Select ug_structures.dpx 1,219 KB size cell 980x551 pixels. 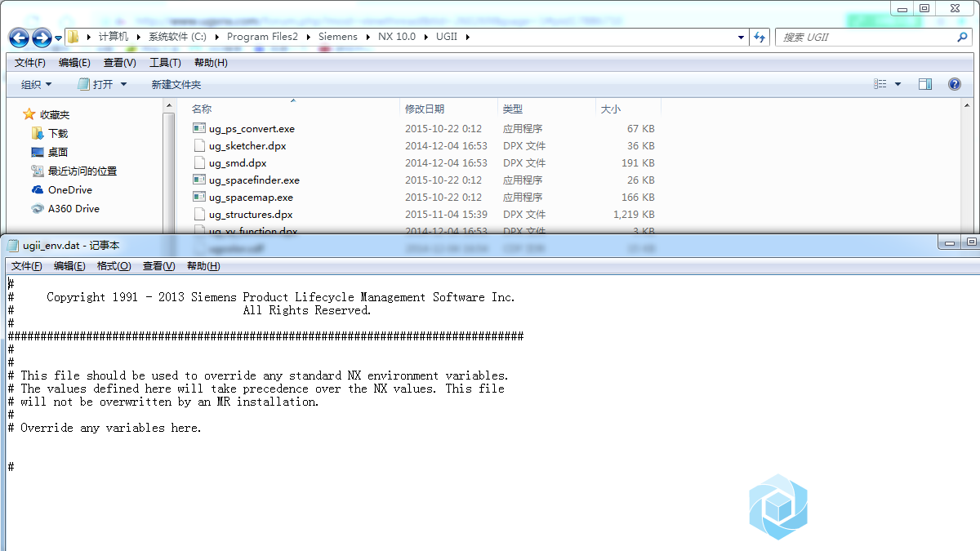coord(634,214)
